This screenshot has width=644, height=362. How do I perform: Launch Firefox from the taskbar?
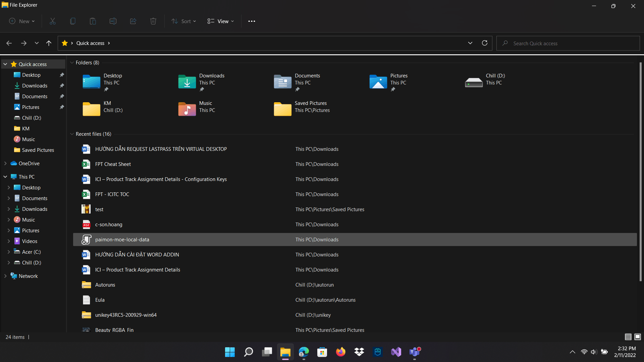[x=341, y=352]
